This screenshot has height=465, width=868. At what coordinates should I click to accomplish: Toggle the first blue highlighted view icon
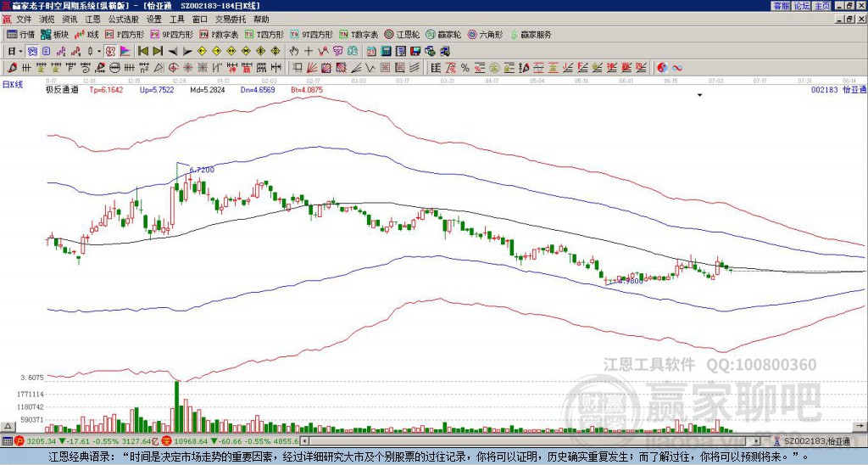(33, 52)
